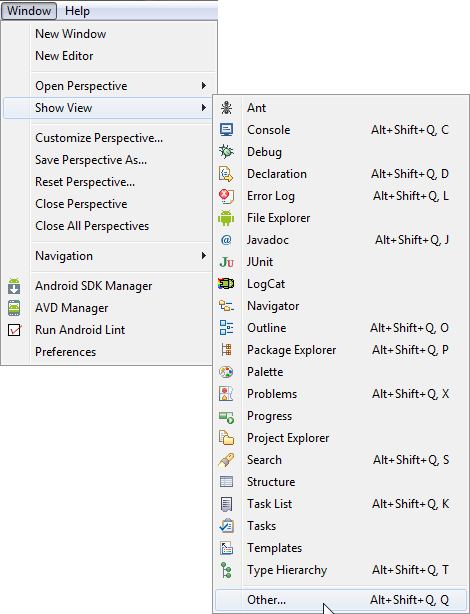
Task: Click the Show View submenu arrow
Action: (x=204, y=107)
